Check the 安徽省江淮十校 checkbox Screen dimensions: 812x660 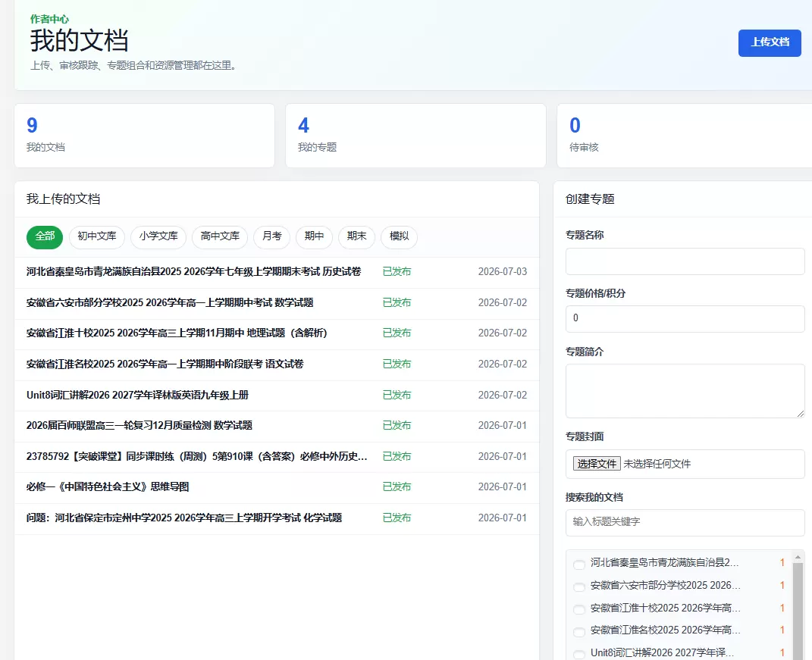point(579,610)
